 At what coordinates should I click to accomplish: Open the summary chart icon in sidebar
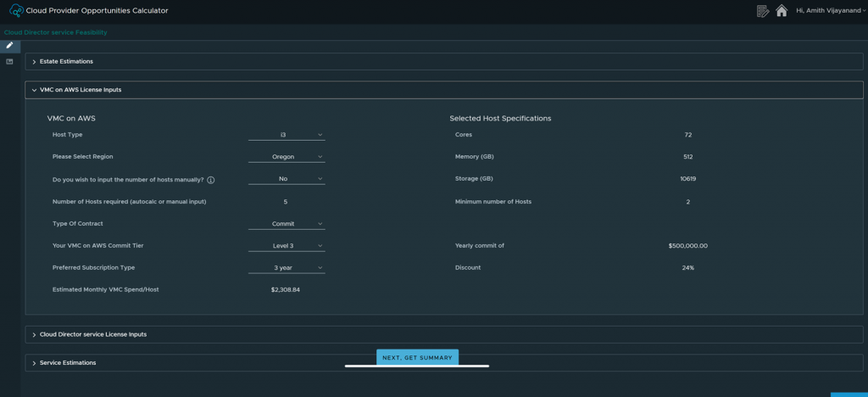[x=10, y=62]
